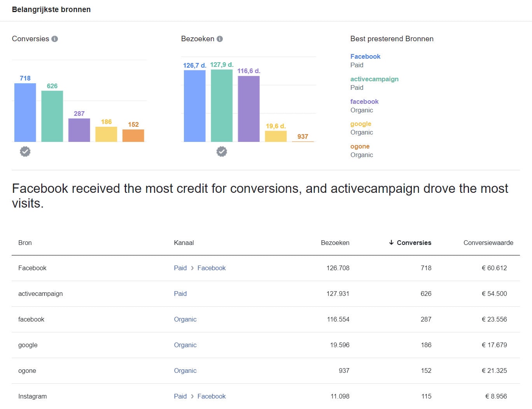The height and width of the screenshot is (409, 532).
Task: Click the 11.098 visits cell
Action: click(x=340, y=396)
